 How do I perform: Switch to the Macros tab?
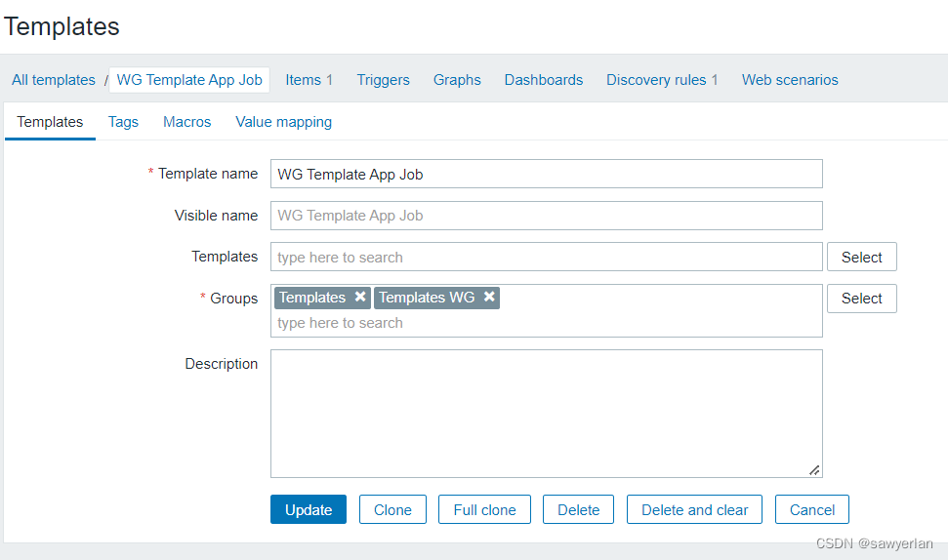(x=186, y=122)
